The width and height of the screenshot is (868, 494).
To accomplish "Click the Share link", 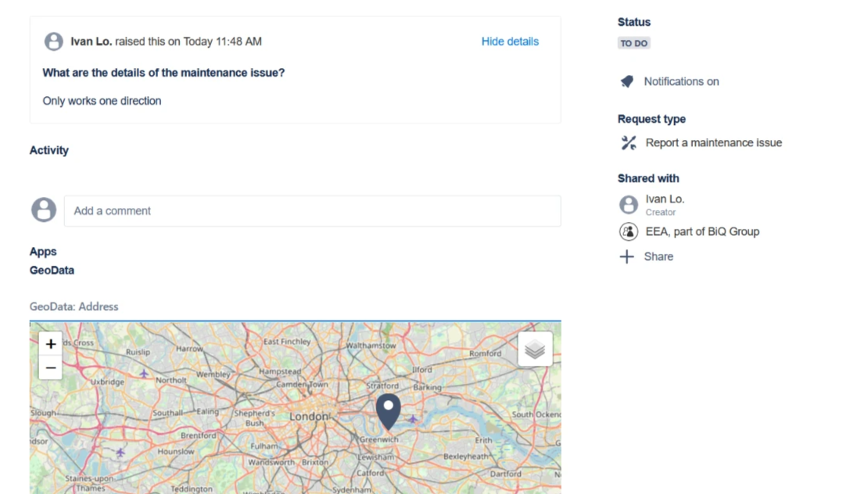I will click(658, 256).
